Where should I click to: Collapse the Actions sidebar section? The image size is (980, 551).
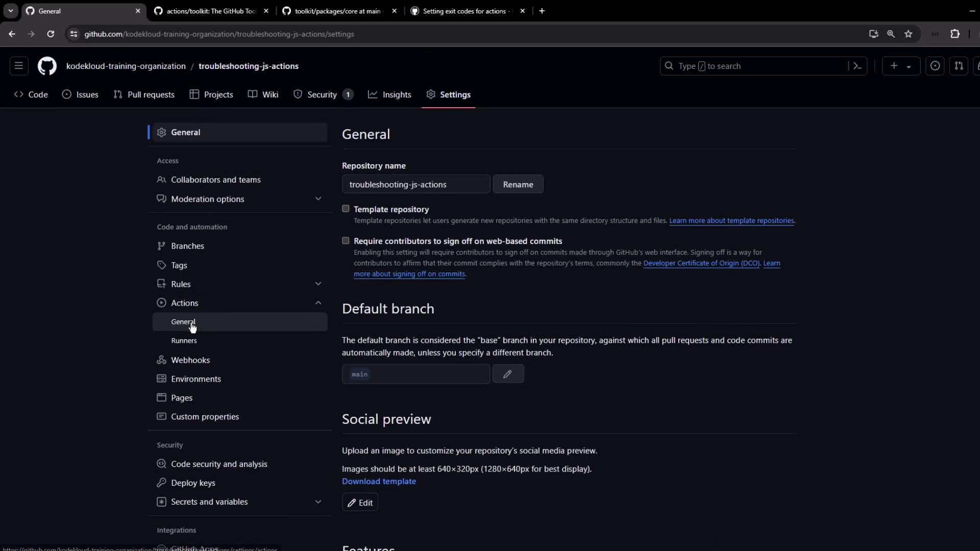(318, 303)
